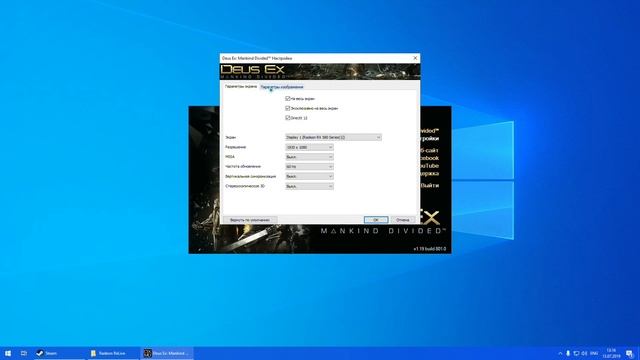The width and height of the screenshot is (640, 360).
Task: Click Deus Ex: Mankind taskbar item
Action: (167, 353)
